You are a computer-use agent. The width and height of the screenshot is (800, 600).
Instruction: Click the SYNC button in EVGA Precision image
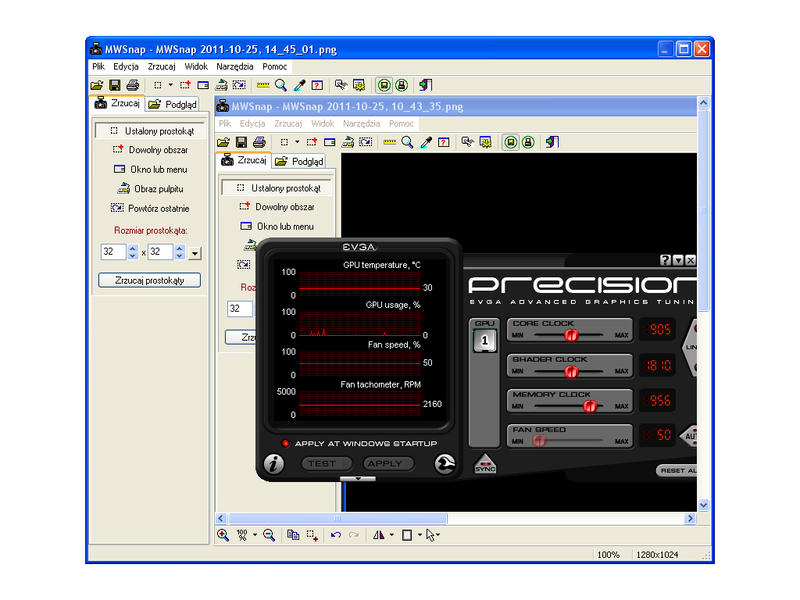pos(485,464)
